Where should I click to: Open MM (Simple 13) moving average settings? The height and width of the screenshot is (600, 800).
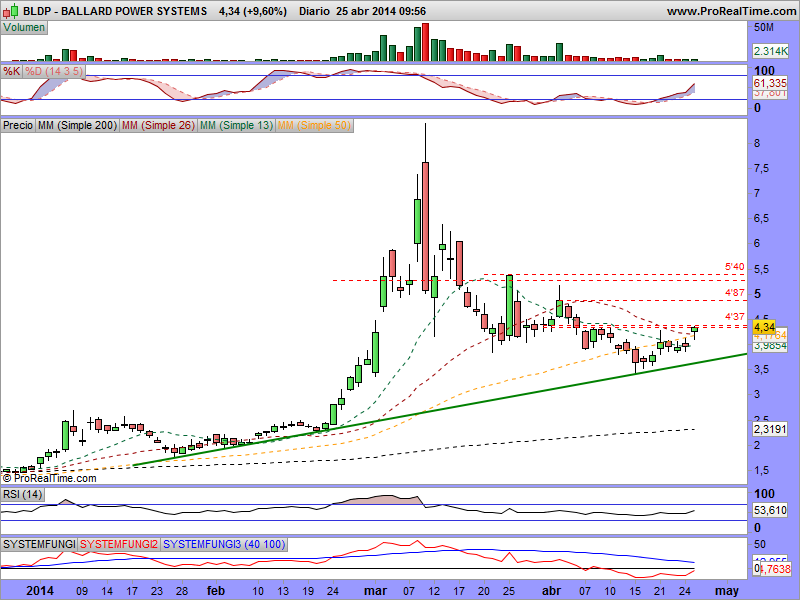(x=236, y=125)
